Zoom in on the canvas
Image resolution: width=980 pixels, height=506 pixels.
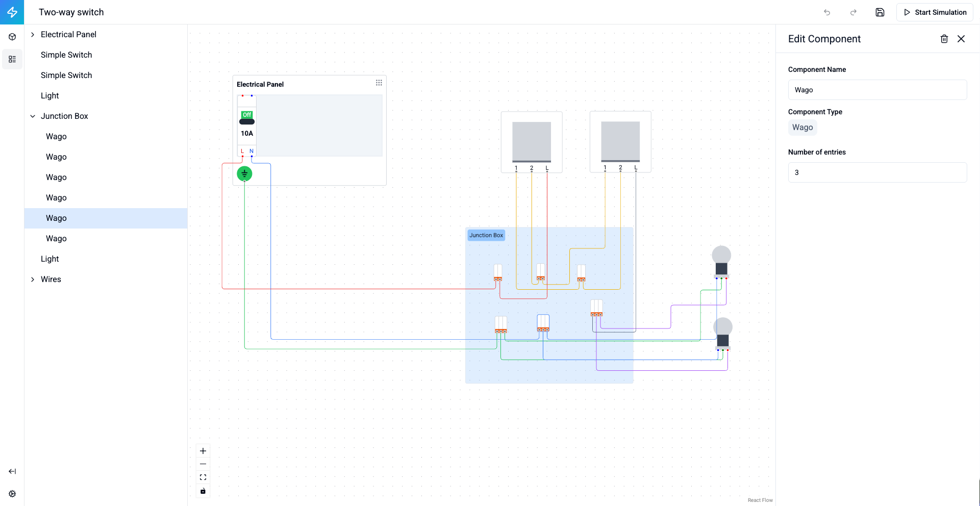tap(203, 451)
